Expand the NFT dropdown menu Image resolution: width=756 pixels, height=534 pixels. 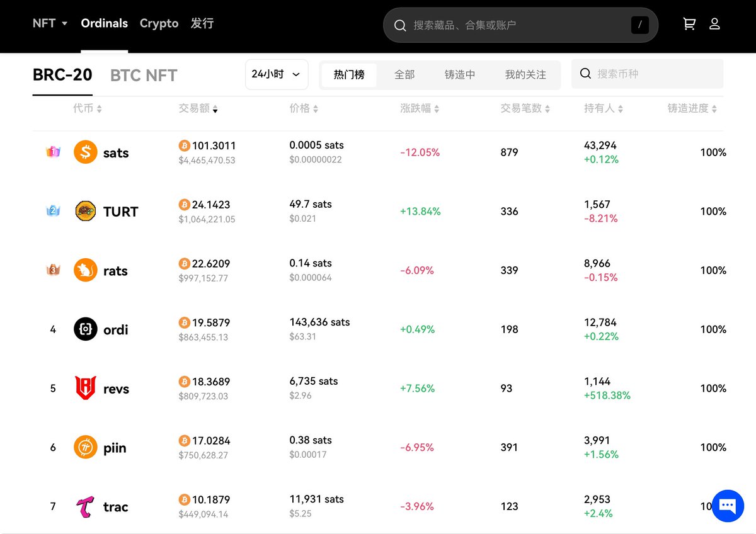50,23
